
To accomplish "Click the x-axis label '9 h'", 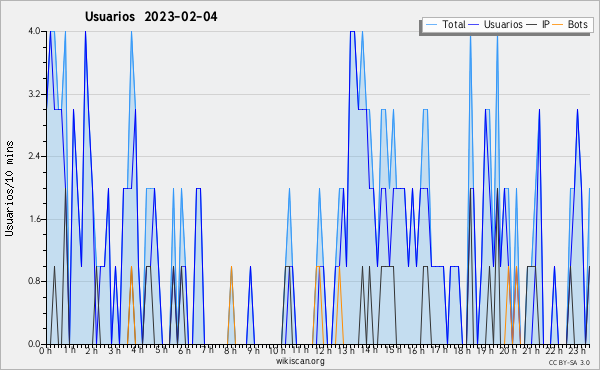I will point(253,350).
